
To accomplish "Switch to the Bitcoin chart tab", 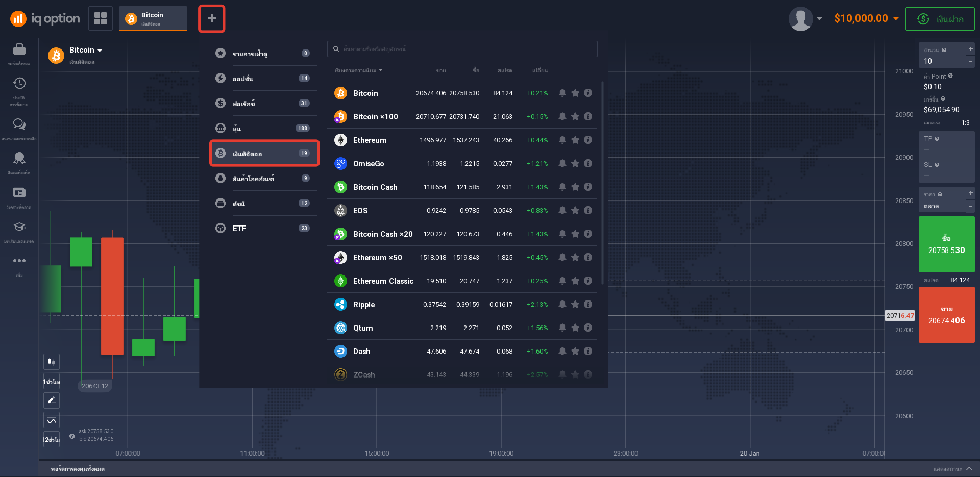I will coord(153,18).
